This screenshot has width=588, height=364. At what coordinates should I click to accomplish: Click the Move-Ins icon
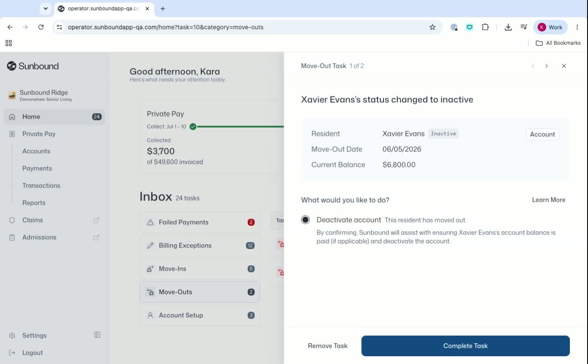[150, 269]
